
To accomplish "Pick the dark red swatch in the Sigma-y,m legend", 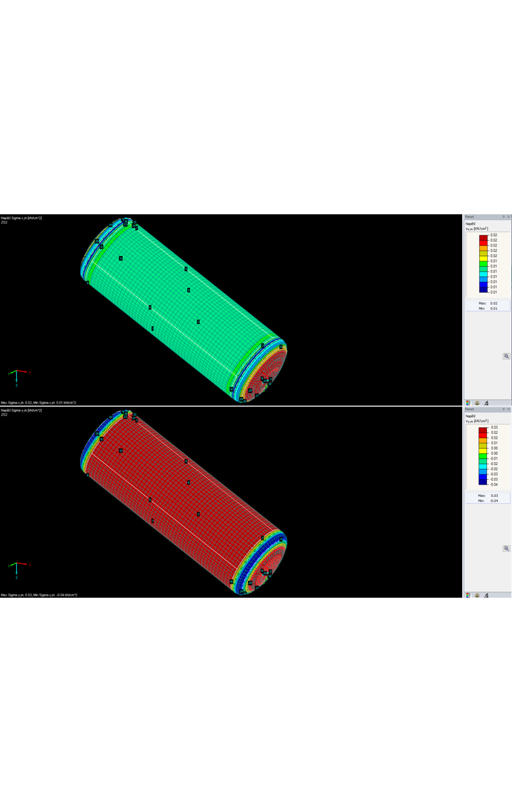I will coord(483,430).
